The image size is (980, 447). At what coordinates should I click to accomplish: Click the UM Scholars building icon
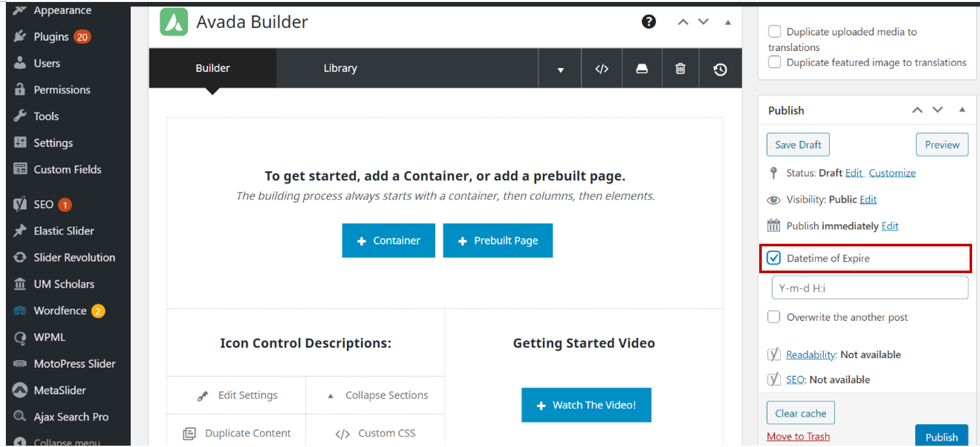(20, 284)
